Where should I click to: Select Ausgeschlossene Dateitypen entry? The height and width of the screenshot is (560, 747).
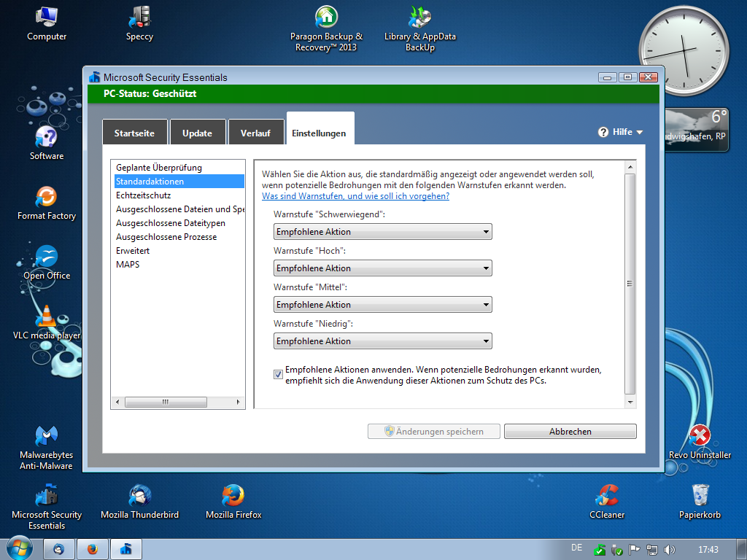coord(179,223)
